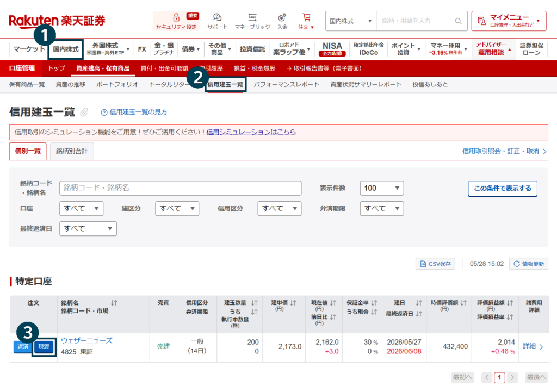
Task: Sort by うち執行中数量 arrows
Action: tap(255, 312)
